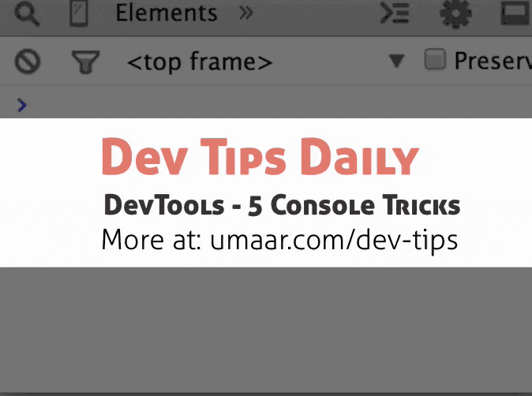This screenshot has width=532, height=396.
Task: Open the umaar.com/dev-tips link
Action: click(x=334, y=240)
